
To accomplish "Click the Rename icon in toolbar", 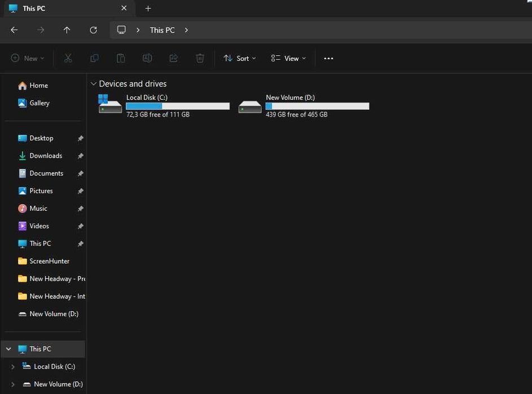I will [x=147, y=58].
